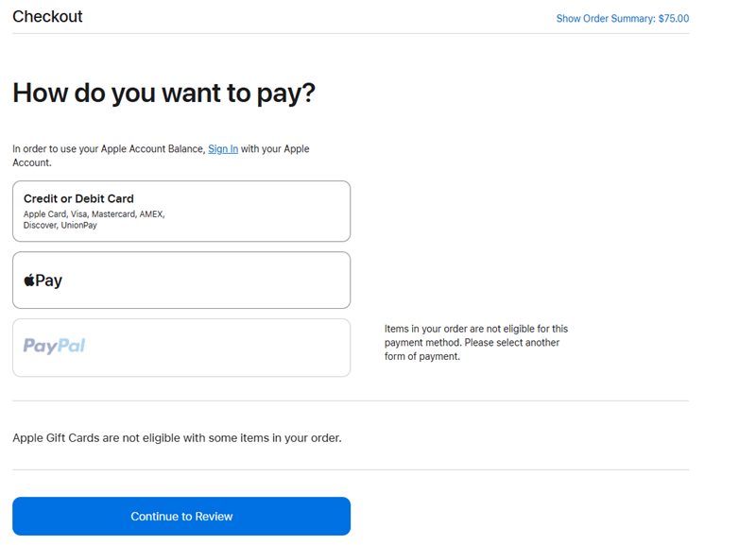Click the UnionPay text in card option
This screenshot has height=545, width=756.
78,225
